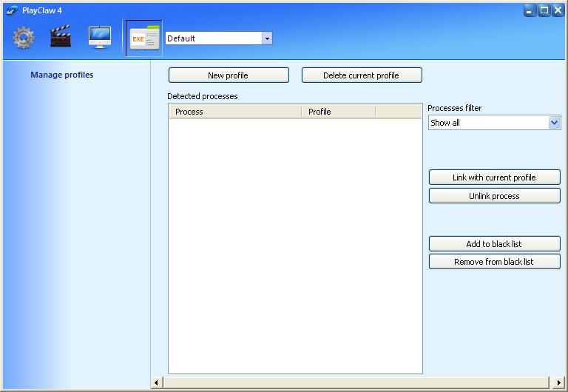Open general settings gear icon
568x392 pixels.
point(24,38)
